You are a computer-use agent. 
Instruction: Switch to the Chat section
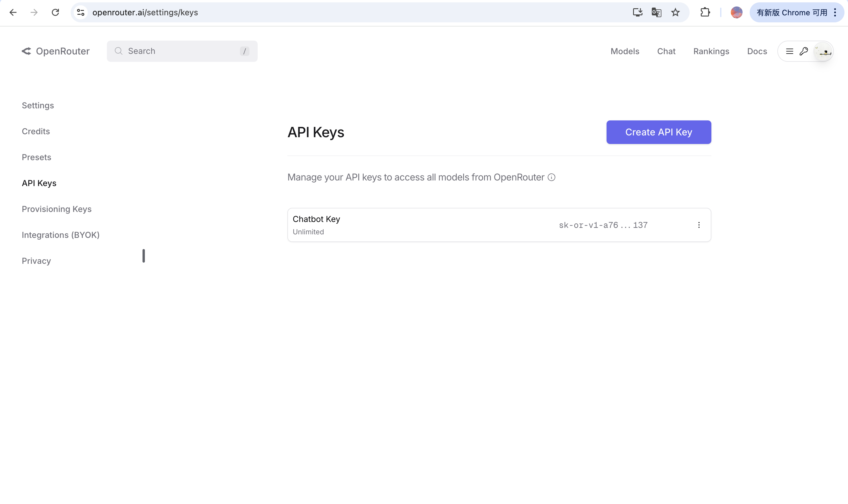(x=666, y=51)
